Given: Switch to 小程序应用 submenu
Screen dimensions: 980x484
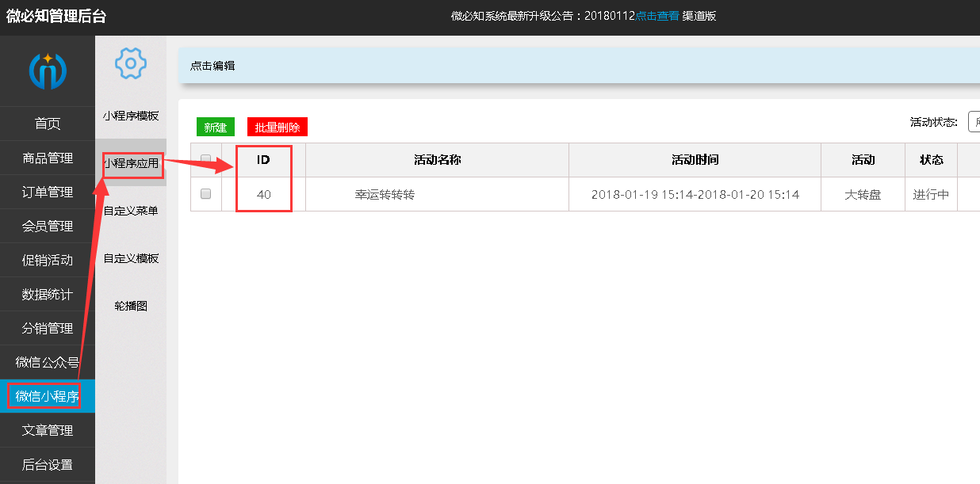Looking at the screenshot, I should click(131, 163).
